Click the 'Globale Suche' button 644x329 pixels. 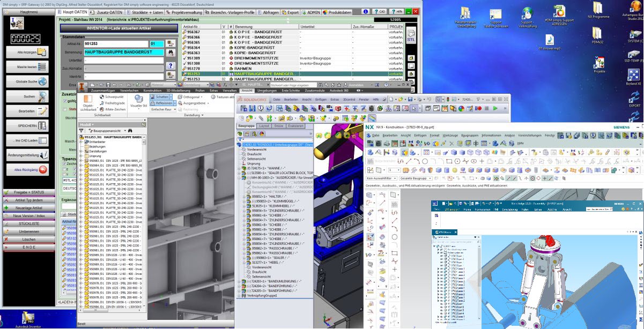(27, 82)
